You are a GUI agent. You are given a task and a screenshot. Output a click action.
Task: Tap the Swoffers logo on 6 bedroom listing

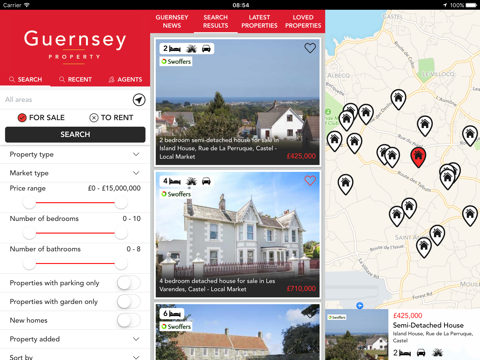click(176, 327)
